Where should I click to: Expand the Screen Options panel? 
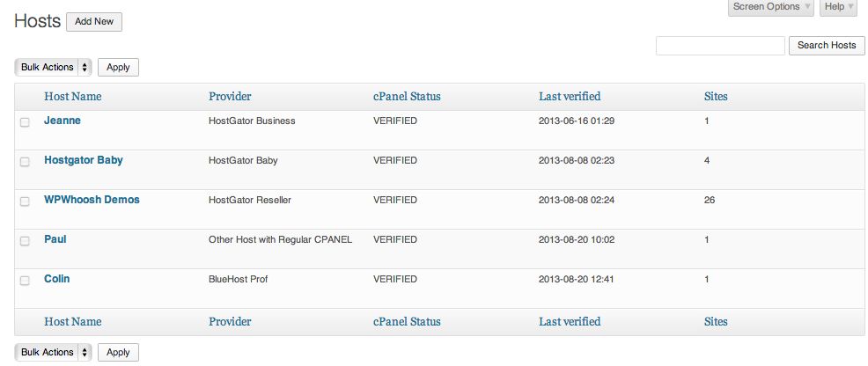(x=770, y=7)
